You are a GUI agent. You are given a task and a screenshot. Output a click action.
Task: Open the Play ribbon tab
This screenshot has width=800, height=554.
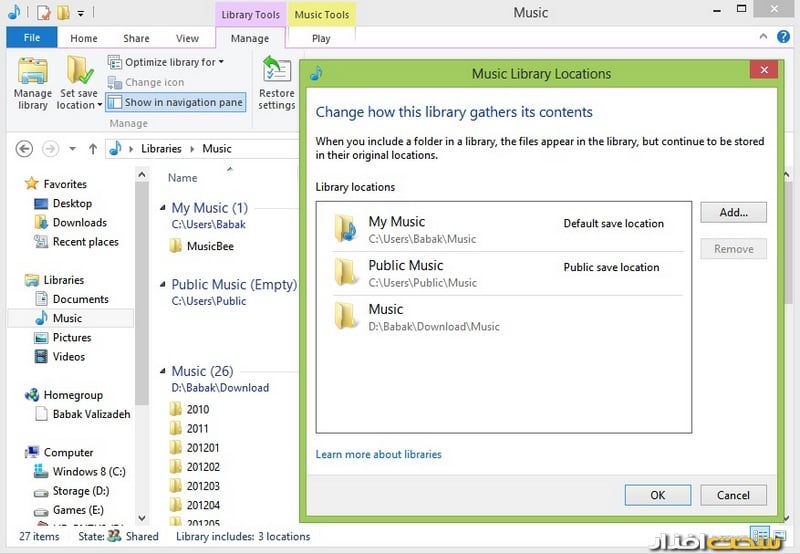pos(321,38)
